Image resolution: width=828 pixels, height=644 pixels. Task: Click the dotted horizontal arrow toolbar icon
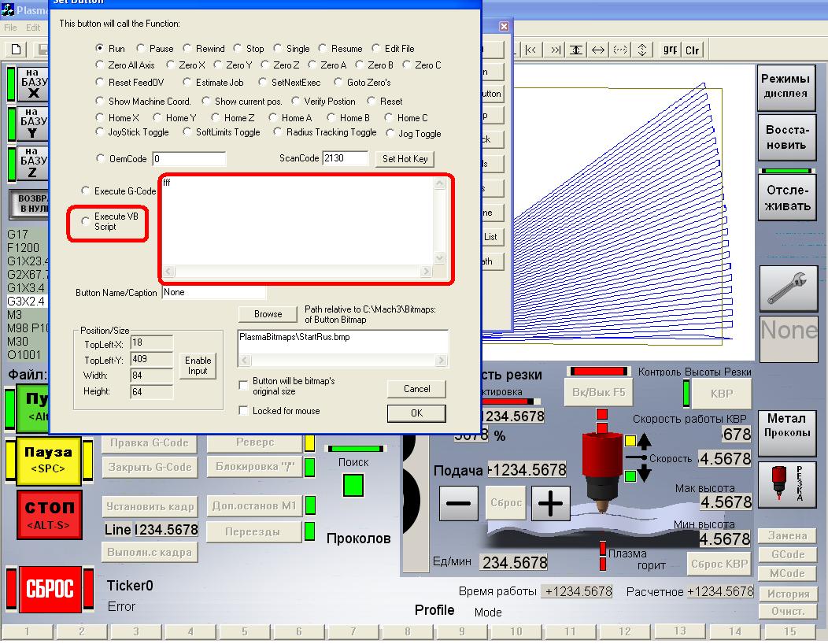pyautogui.click(x=620, y=50)
